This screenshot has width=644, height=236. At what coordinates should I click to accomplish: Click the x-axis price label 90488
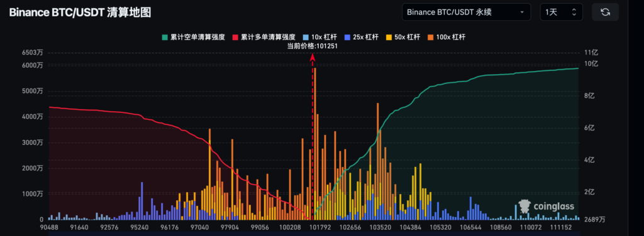pyautogui.click(x=48, y=227)
